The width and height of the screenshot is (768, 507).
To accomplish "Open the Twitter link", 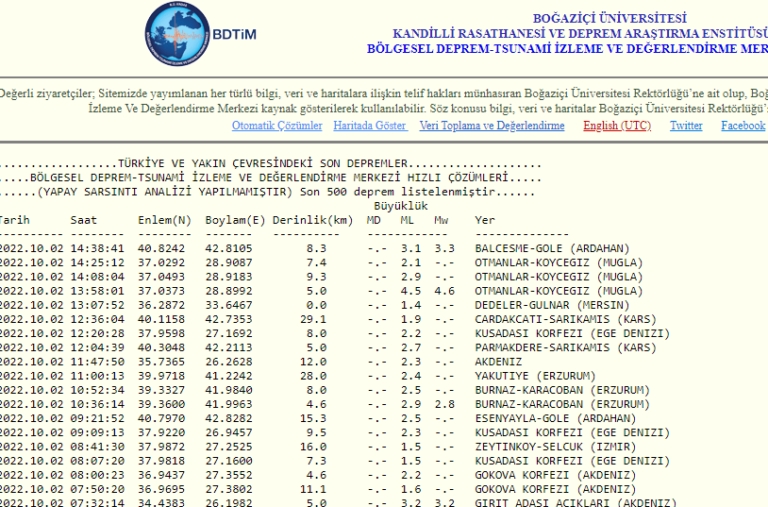I will [x=686, y=126].
